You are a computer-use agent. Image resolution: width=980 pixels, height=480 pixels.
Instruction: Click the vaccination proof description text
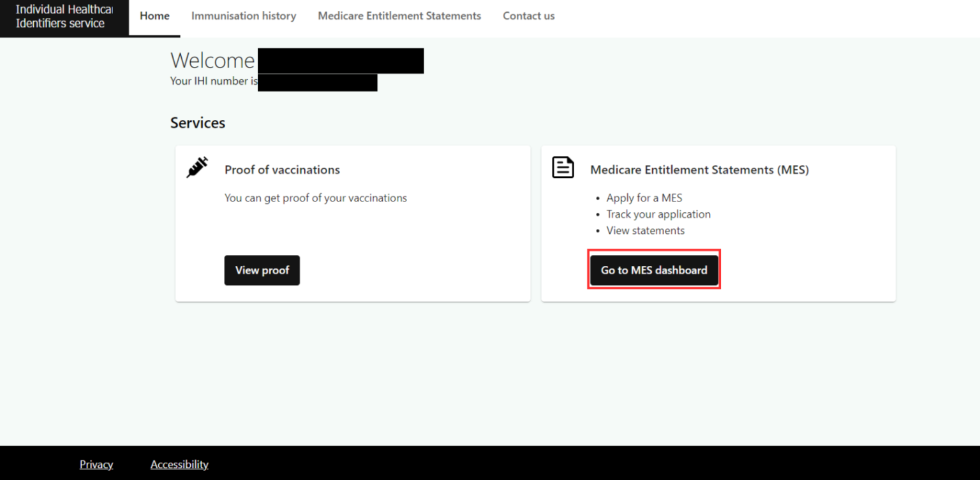(x=315, y=198)
